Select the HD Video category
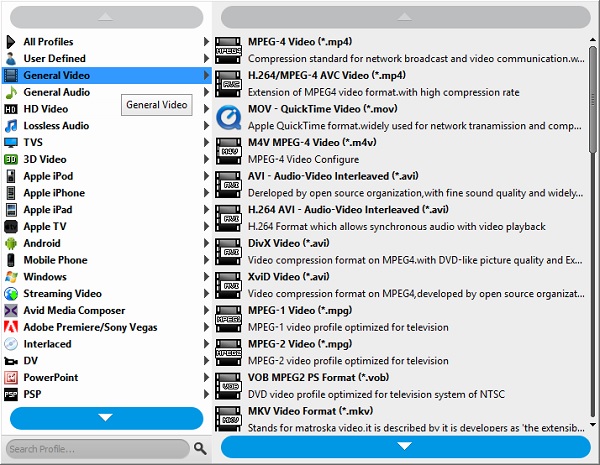 (107, 109)
